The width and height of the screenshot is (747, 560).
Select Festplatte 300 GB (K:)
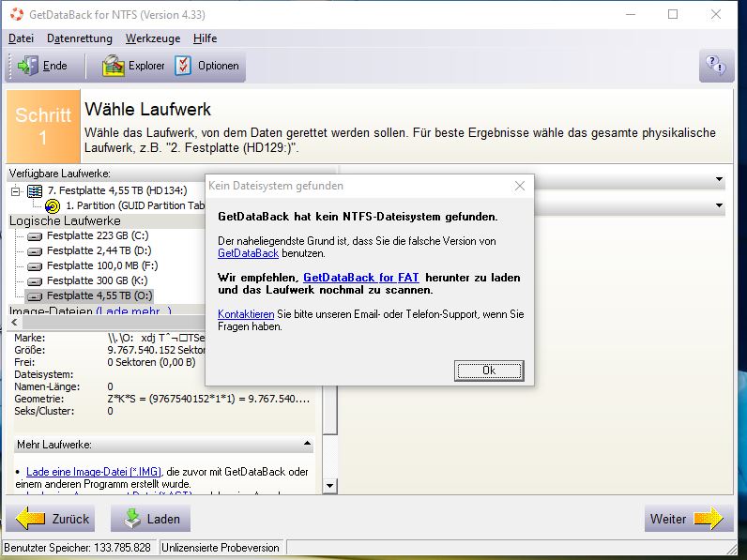(x=98, y=280)
